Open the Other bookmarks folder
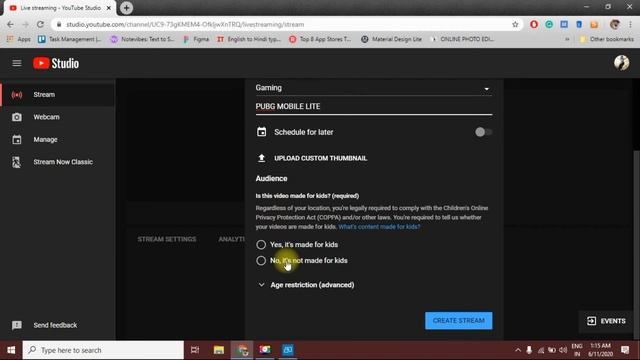Screen dimensions: 640x360 point(607,39)
